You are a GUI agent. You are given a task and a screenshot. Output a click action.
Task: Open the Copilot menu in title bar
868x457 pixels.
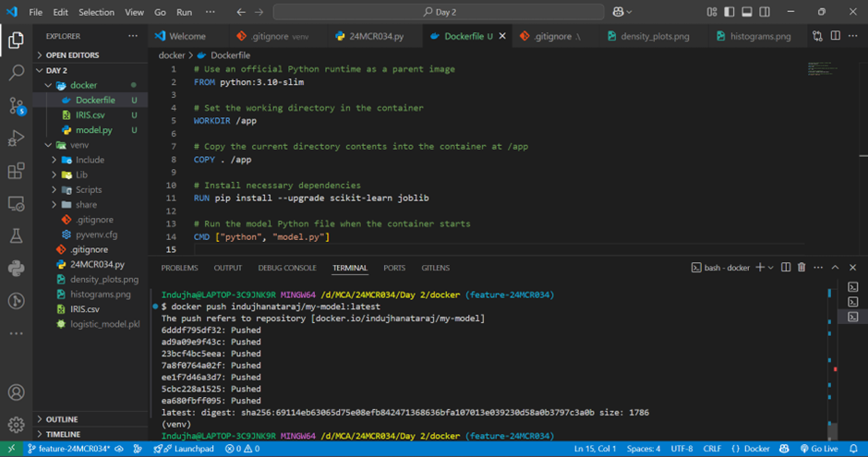point(621,12)
